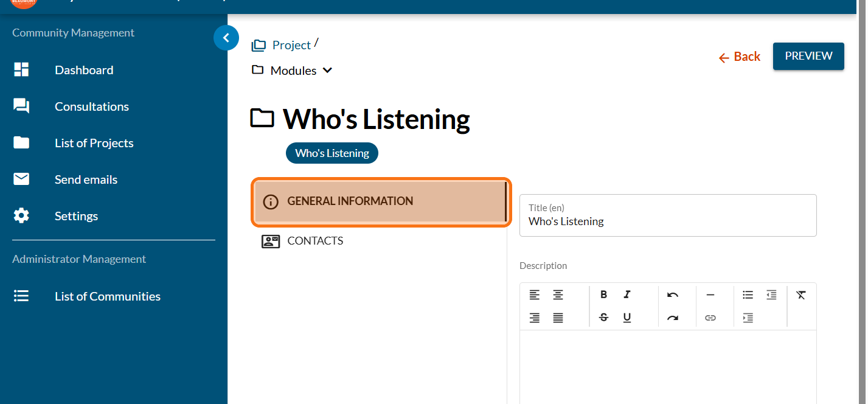
Task: Toggle italic formatting in editor toolbar
Action: pyautogui.click(x=627, y=294)
